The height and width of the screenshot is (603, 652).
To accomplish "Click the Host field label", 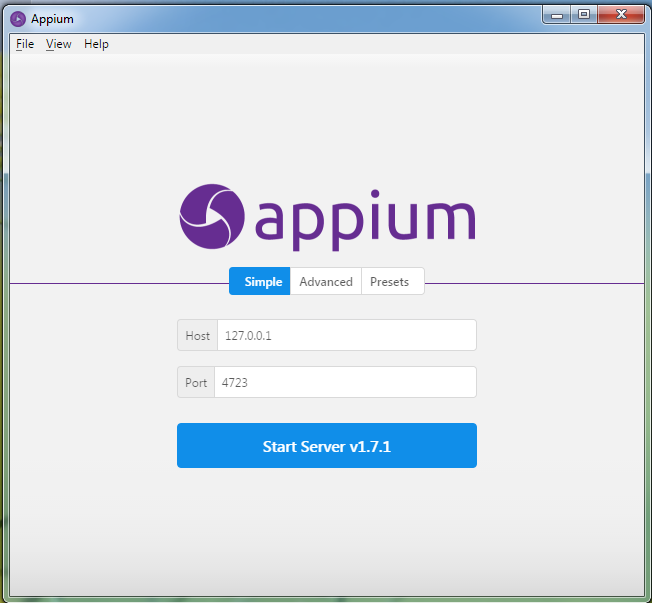I will 198,336.
